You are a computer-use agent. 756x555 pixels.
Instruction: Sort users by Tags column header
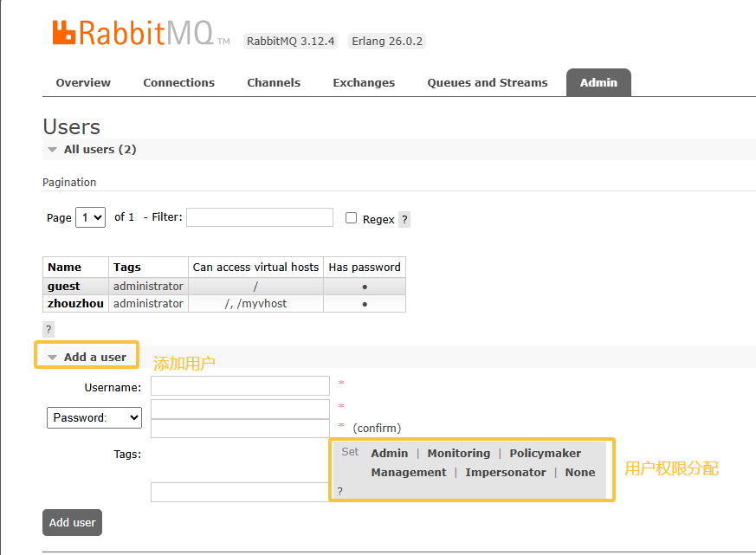coord(126,268)
